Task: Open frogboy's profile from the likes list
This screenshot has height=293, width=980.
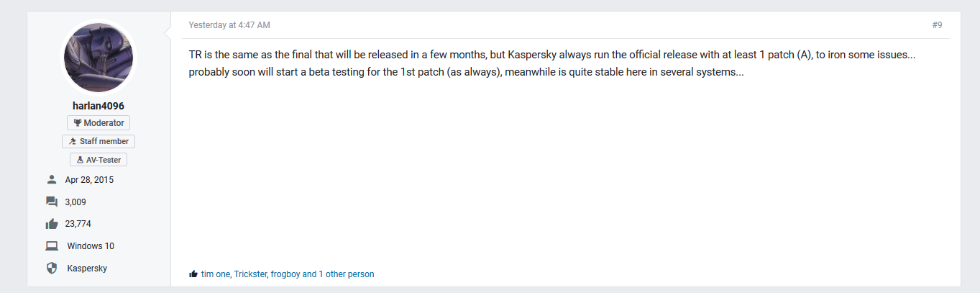Action: point(285,274)
